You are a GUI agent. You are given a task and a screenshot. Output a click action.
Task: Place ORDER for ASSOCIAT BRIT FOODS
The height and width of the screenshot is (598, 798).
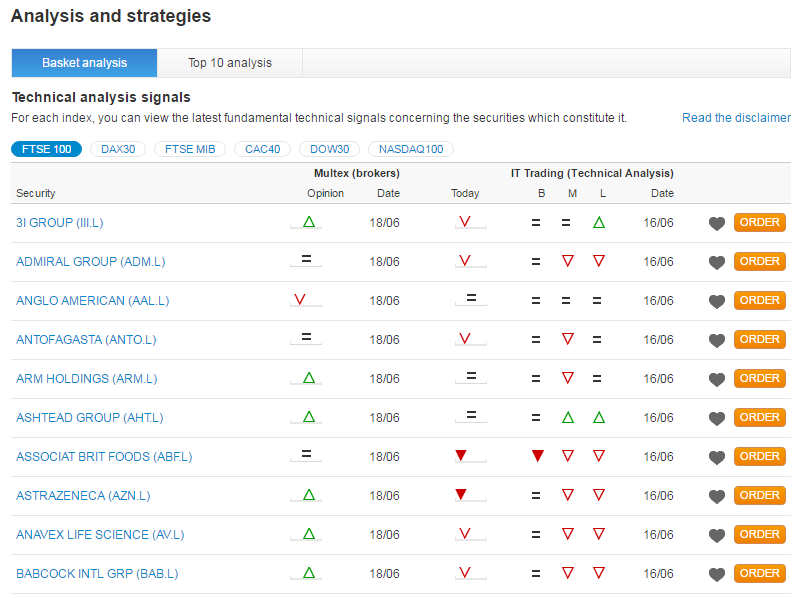pyautogui.click(x=760, y=457)
